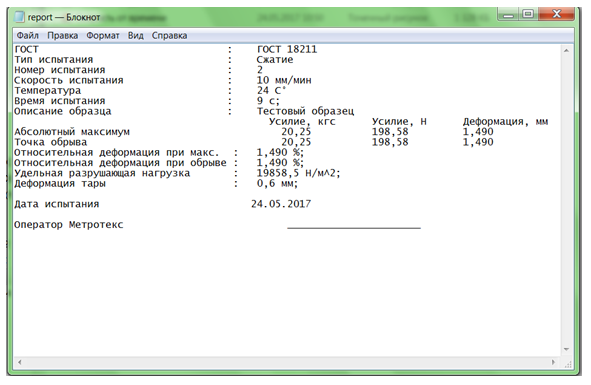Click the 'Деформация, мм' column header
Screen dimensions: 591x385
(x=505, y=121)
